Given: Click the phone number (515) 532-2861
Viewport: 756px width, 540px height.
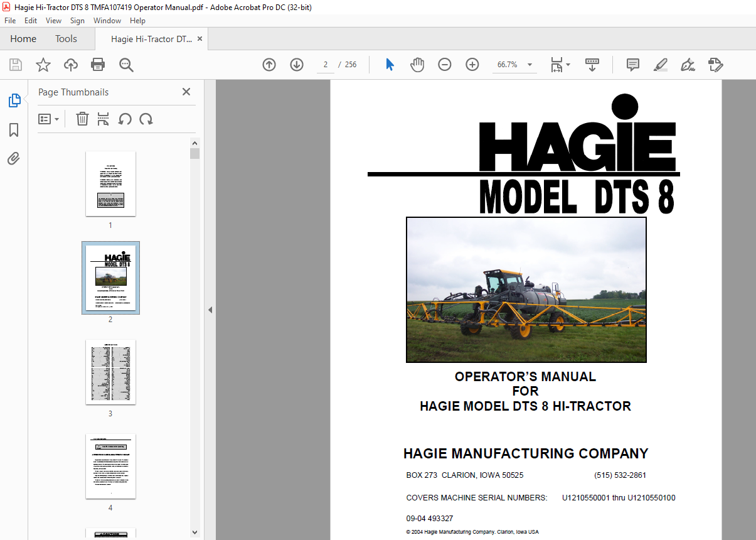Looking at the screenshot, I should tap(620, 475).
